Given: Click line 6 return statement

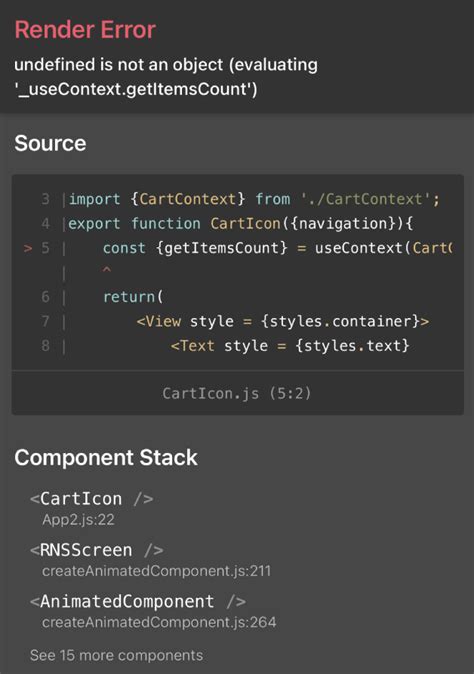Looking at the screenshot, I should [133, 297].
